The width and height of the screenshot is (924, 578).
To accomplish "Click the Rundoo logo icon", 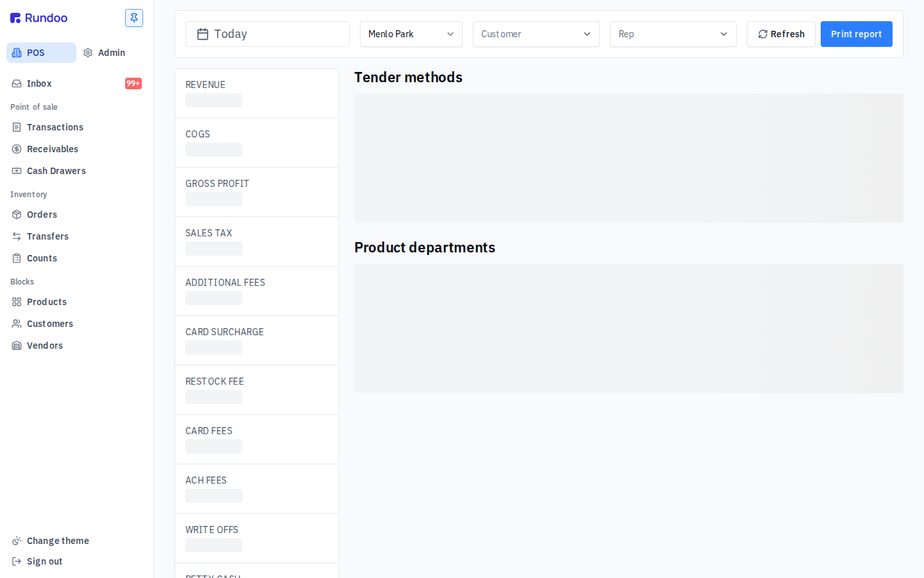I will 15,18.
